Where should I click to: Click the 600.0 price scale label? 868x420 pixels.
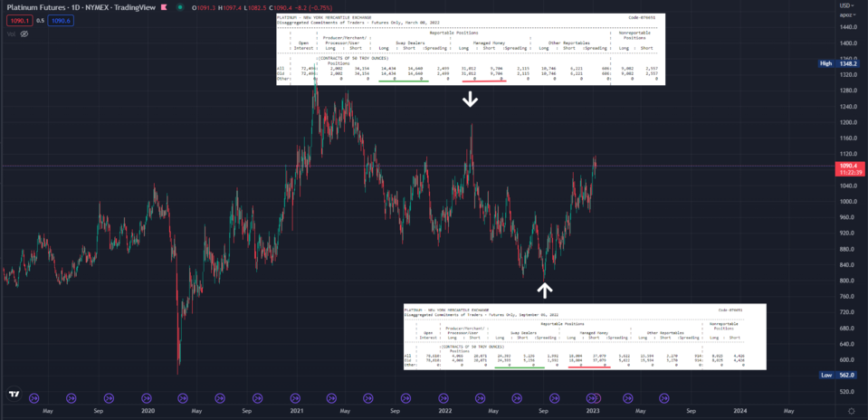click(x=847, y=359)
